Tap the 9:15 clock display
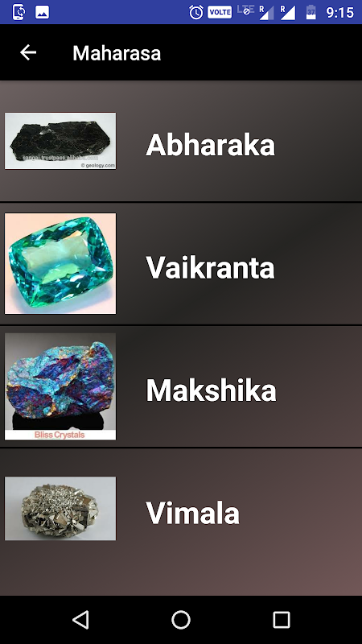The image size is (362, 644). pyautogui.click(x=339, y=12)
